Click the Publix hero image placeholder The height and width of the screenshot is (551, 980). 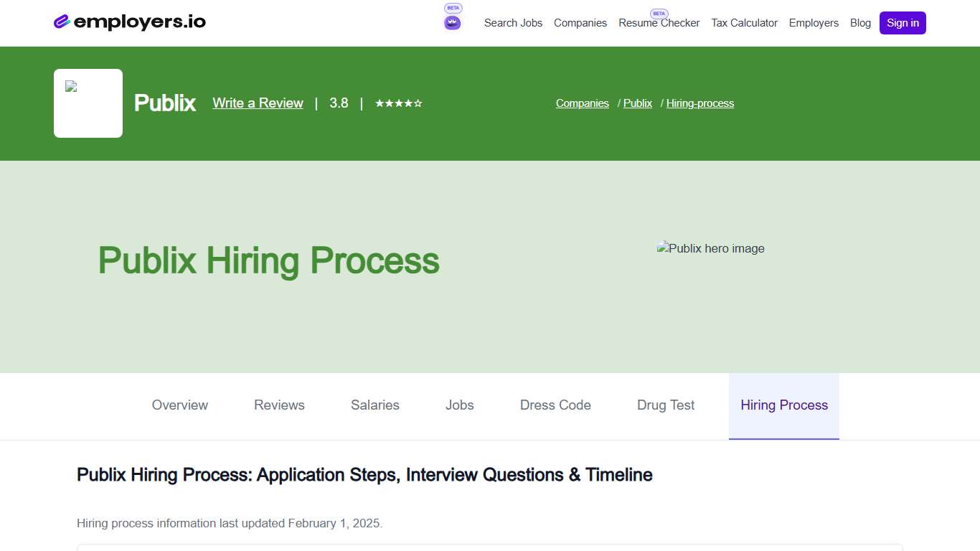[x=710, y=248]
